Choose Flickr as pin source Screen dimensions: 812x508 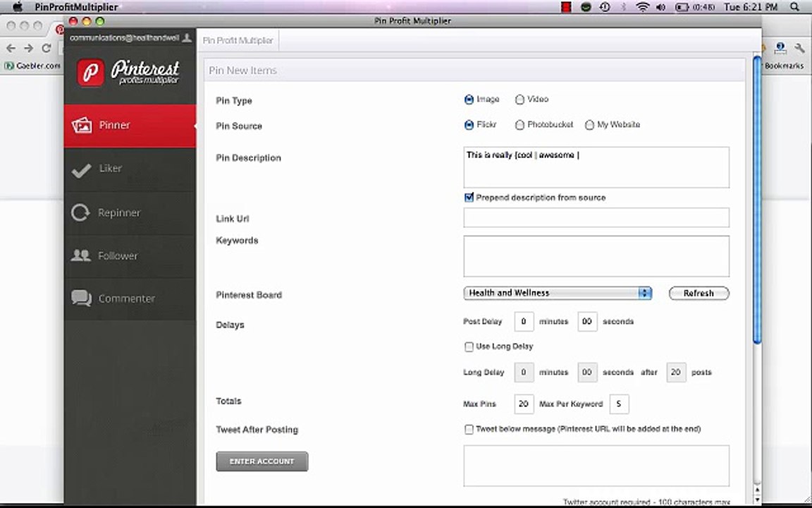469,125
